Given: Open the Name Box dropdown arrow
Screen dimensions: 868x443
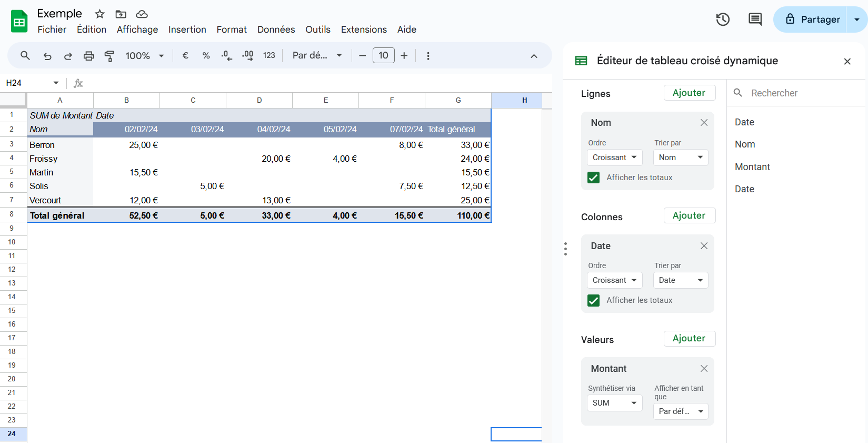Looking at the screenshot, I should pos(56,83).
